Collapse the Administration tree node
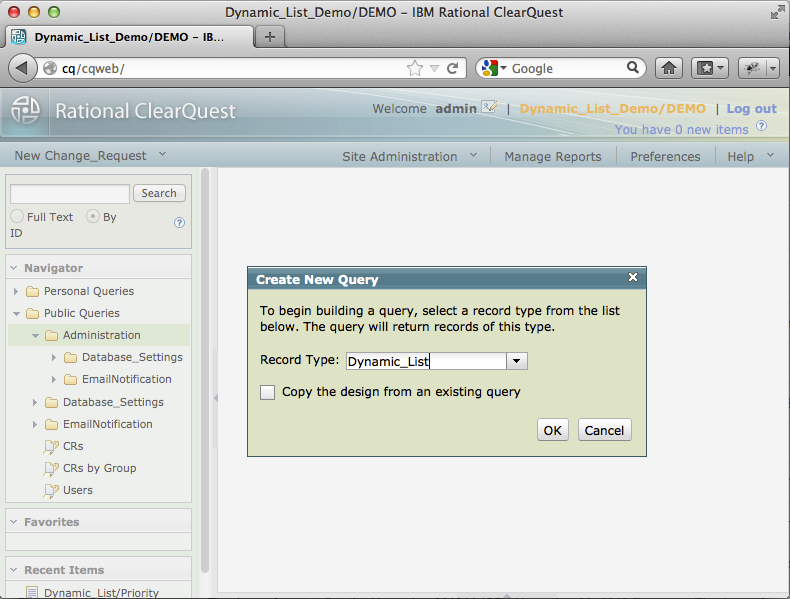Screen dimensions: 790x599 pos(35,336)
